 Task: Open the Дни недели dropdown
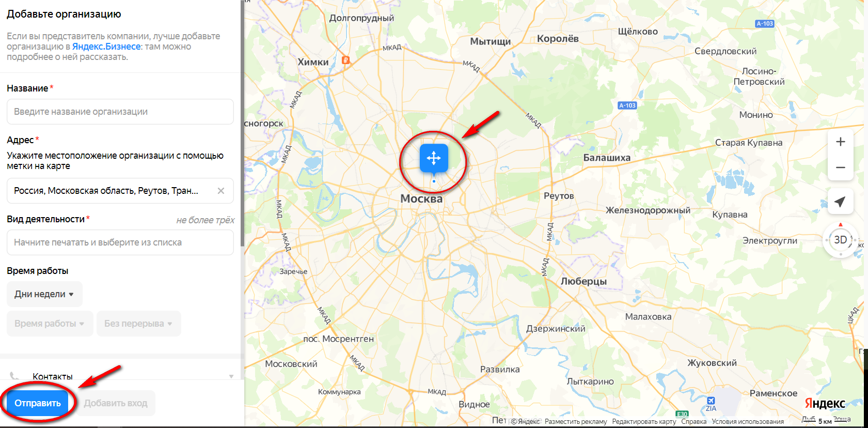click(x=44, y=294)
